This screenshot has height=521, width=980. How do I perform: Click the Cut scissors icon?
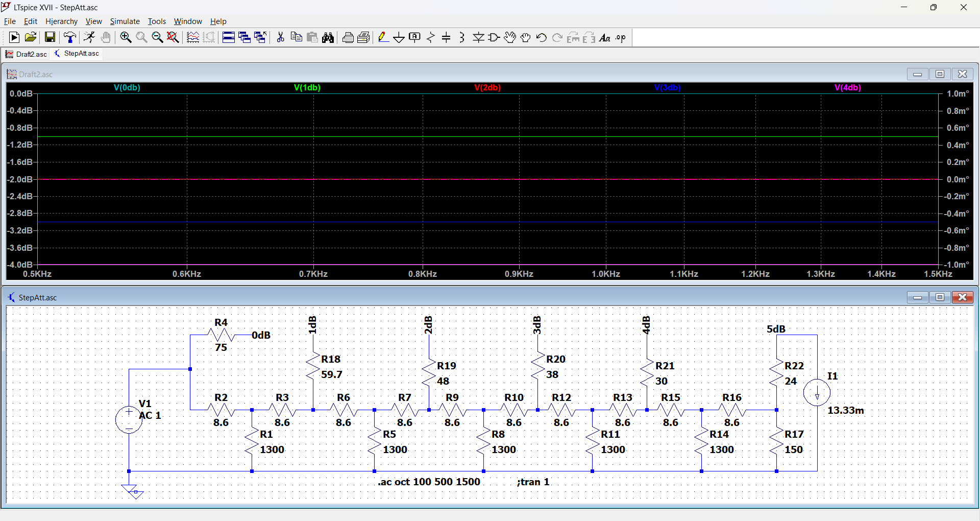click(x=280, y=37)
